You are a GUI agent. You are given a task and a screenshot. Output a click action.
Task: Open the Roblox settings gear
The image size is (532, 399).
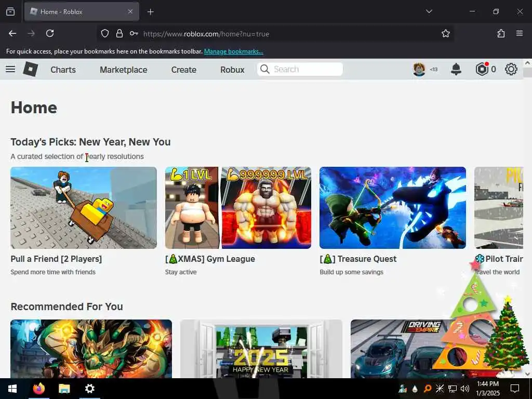511,69
